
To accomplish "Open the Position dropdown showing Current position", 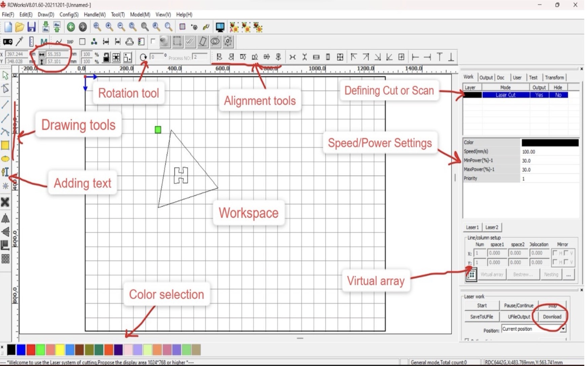I will click(x=534, y=329).
